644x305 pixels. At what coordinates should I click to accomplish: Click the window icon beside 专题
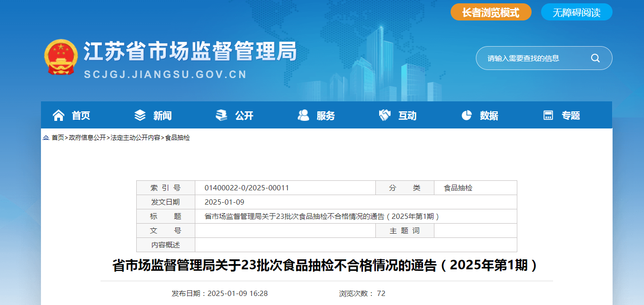tap(548, 115)
